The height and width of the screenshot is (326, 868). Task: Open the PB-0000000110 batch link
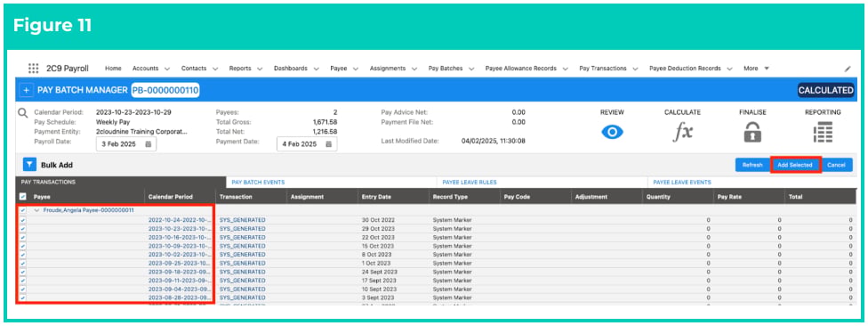[x=165, y=90]
